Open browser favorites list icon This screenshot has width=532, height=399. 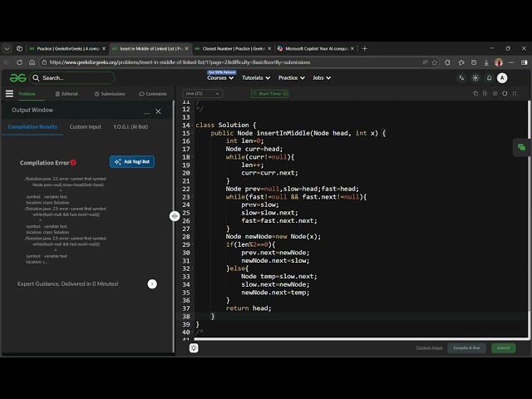461,62
